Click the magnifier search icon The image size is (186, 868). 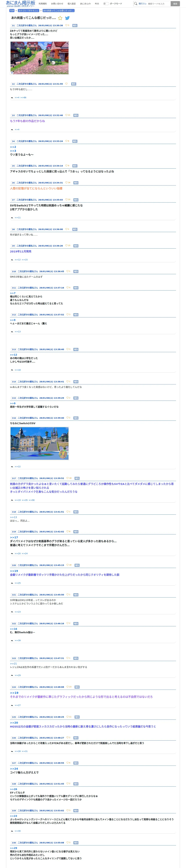[136, 4]
